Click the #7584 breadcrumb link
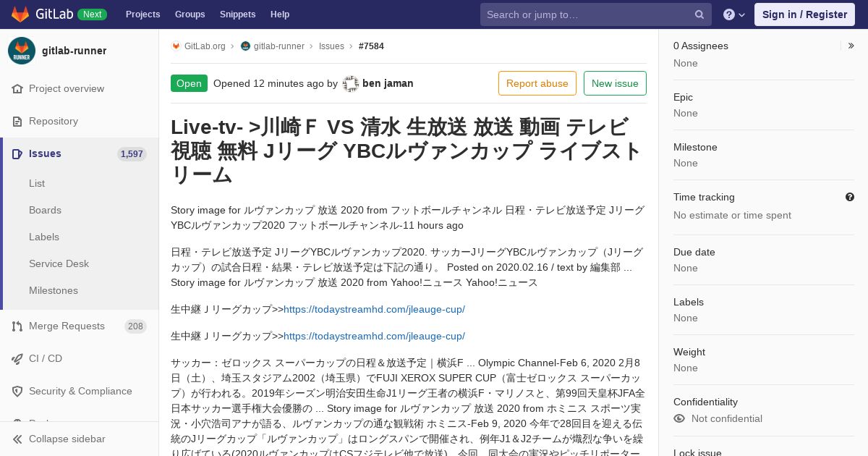Screen dimensions: 868x456 point(371,46)
